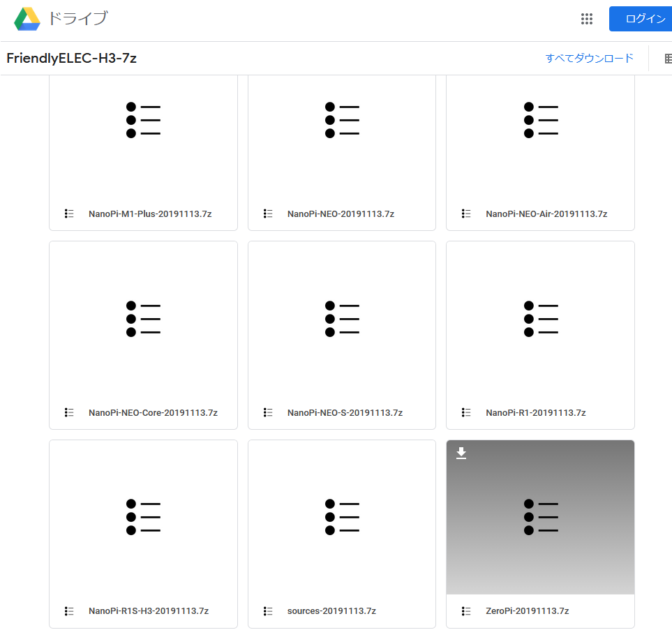Click small file icon beside NanoPi-R1S-H3 name
Screen dimensions: 672x637
69,611
